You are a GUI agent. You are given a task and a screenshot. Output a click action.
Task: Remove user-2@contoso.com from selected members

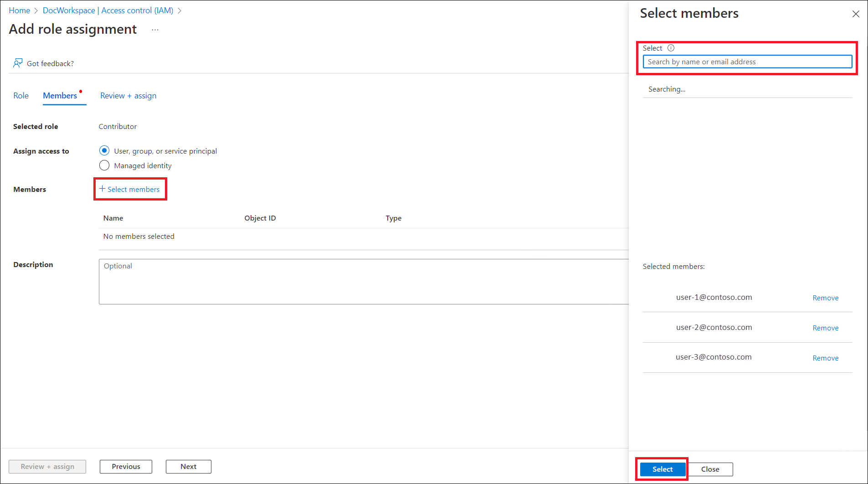coord(825,328)
